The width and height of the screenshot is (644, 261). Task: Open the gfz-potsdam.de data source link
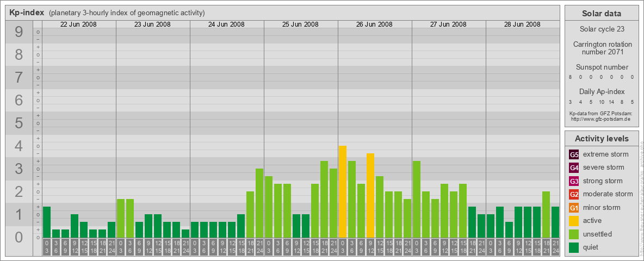pyautogui.click(x=600, y=119)
